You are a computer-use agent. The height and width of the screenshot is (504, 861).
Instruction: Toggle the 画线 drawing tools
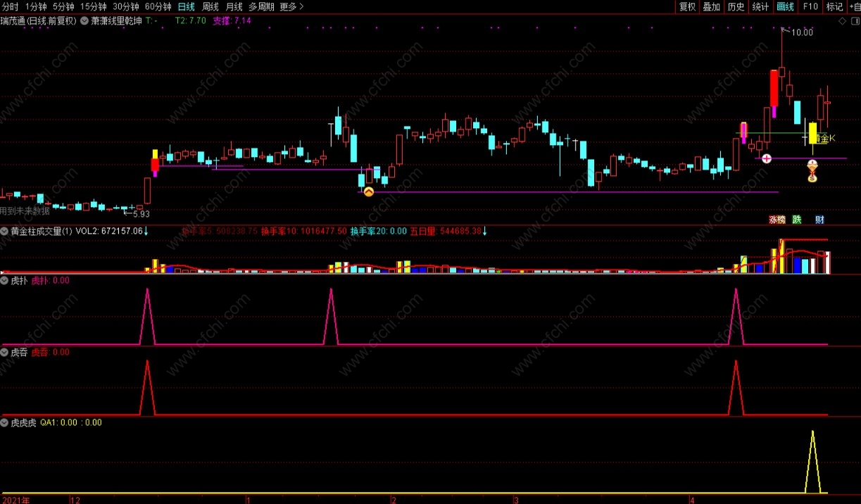point(785,7)
